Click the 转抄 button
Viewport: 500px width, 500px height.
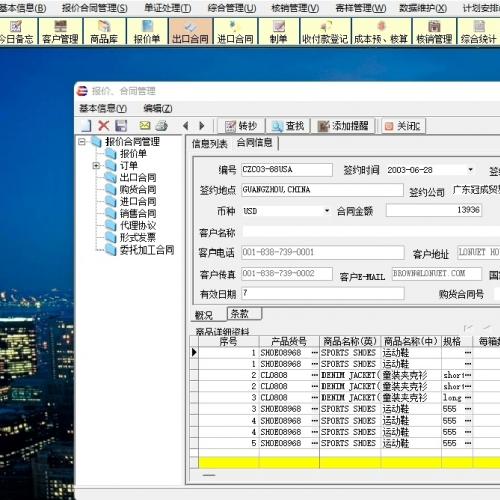(x=241, y=126)
